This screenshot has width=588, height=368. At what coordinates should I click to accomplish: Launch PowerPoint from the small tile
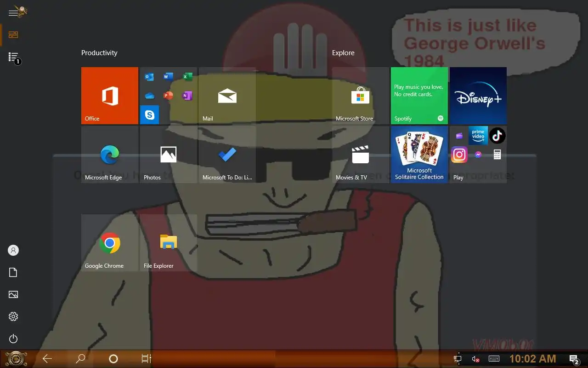tap(168, 96)
